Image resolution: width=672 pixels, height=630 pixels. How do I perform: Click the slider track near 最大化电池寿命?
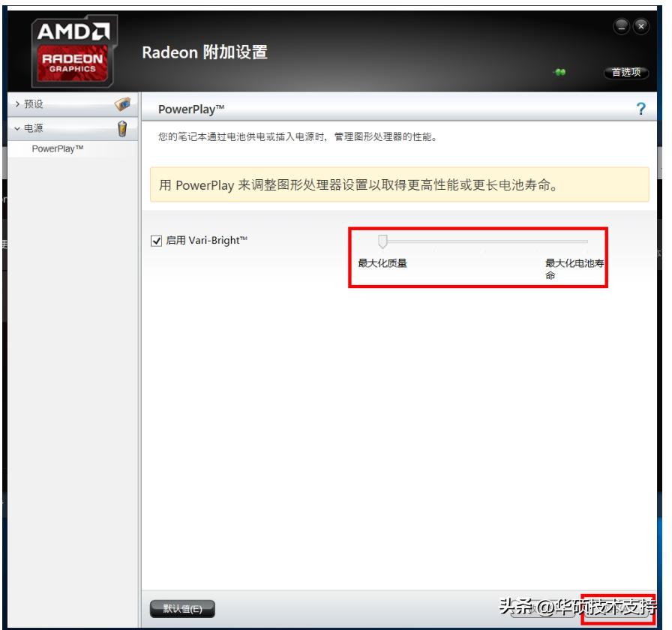(574, 241)
